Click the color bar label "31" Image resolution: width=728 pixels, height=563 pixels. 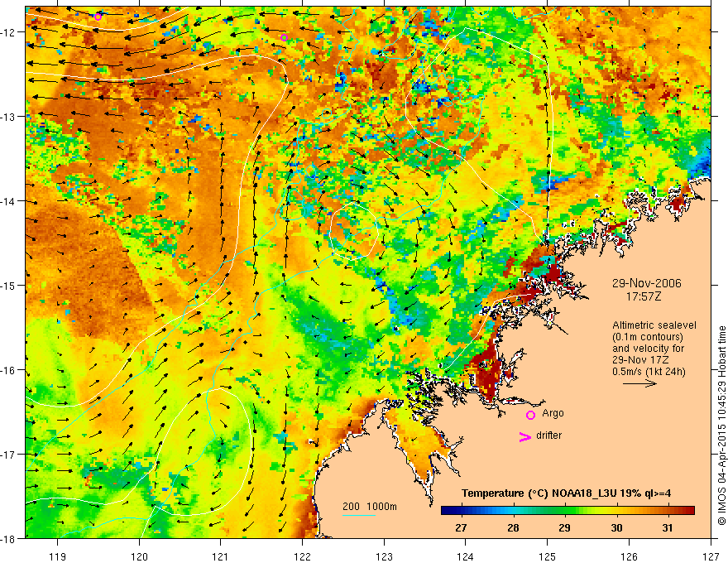pyautogui.click(x=667, y=527)
